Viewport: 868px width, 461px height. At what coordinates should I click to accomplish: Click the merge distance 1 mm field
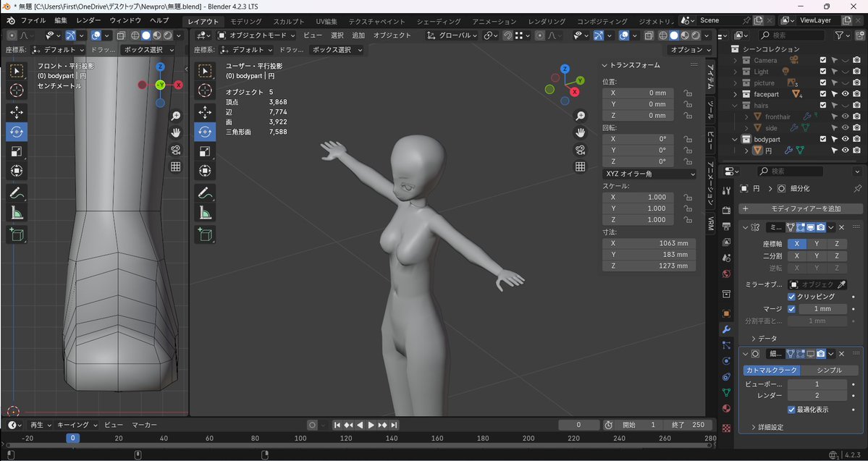822,309
